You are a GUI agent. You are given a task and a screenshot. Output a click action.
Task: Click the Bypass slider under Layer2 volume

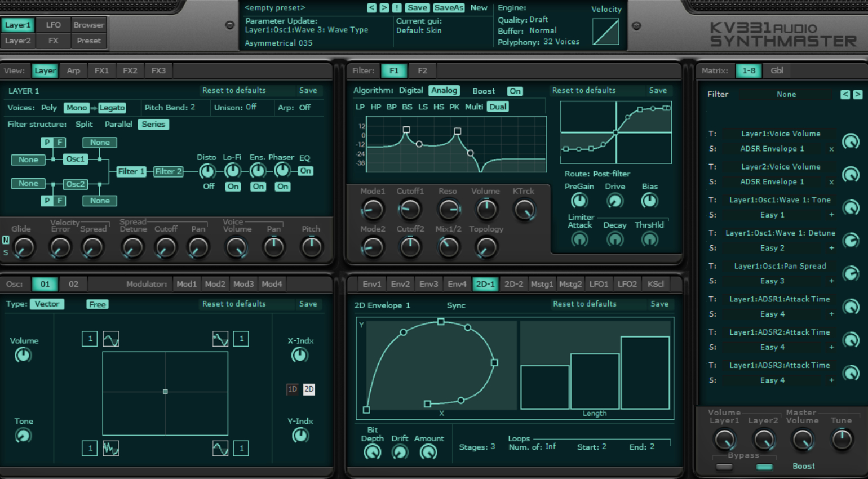(764, 467)
